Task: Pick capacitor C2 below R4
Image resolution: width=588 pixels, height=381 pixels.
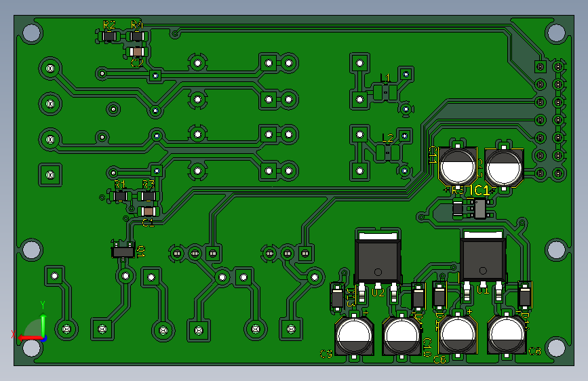Action: 137,52
